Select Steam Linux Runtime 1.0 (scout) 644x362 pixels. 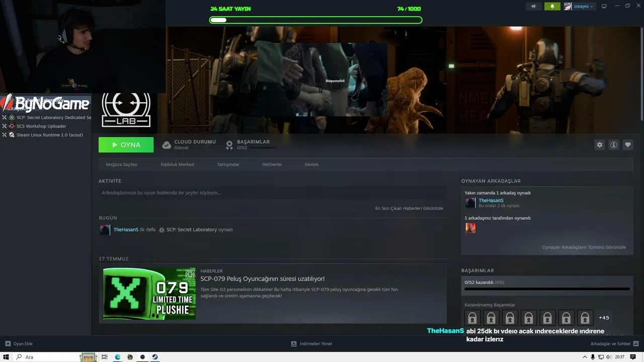click(x=50, y=135)
